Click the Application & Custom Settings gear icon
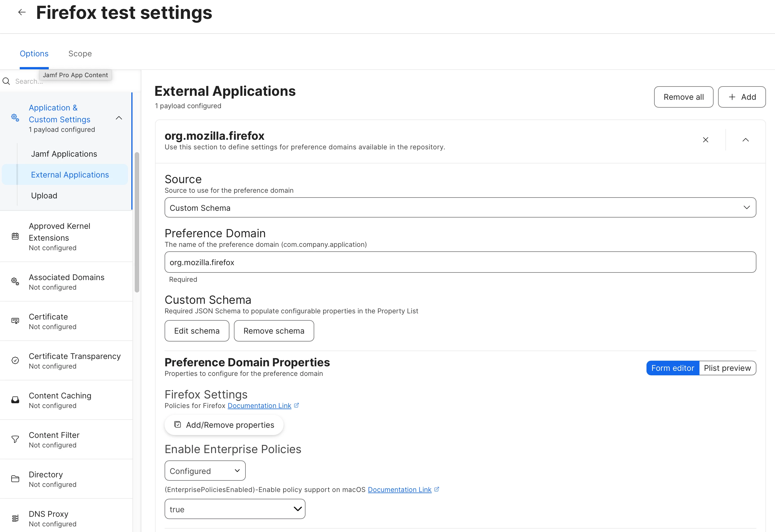This screenshot has height=532, width=775. (15, 118)
